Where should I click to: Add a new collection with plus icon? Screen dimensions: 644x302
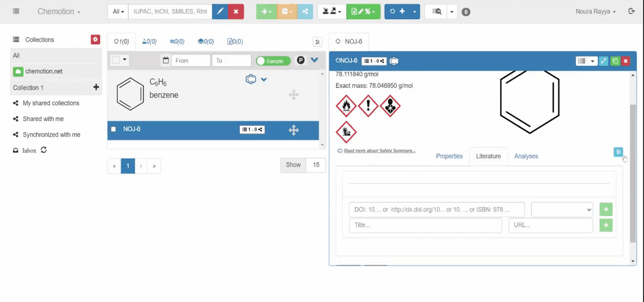96,87
